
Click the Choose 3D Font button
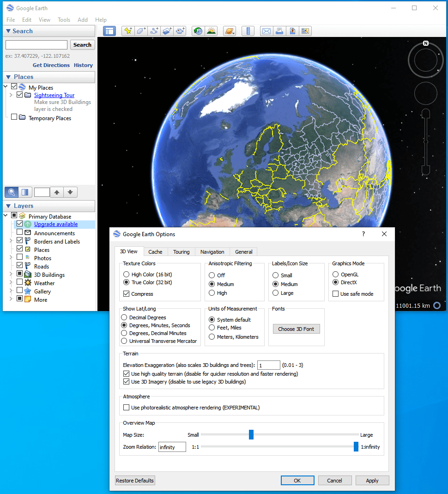(x=296, y=329)
